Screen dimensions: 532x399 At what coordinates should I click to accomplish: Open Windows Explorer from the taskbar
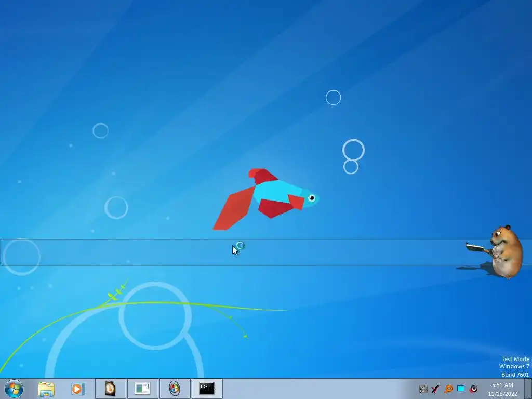[x=46, y=389]
